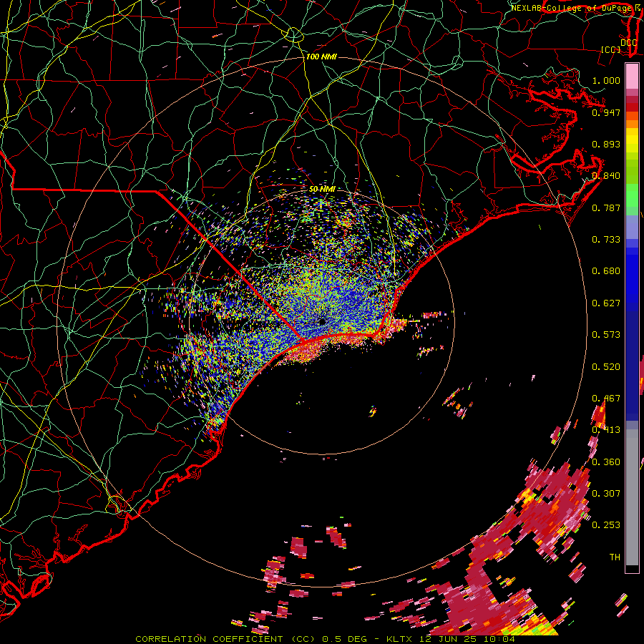Click the bright green segment of the color bar
This screenshot has width=644, height=644.
click(632, 195)
